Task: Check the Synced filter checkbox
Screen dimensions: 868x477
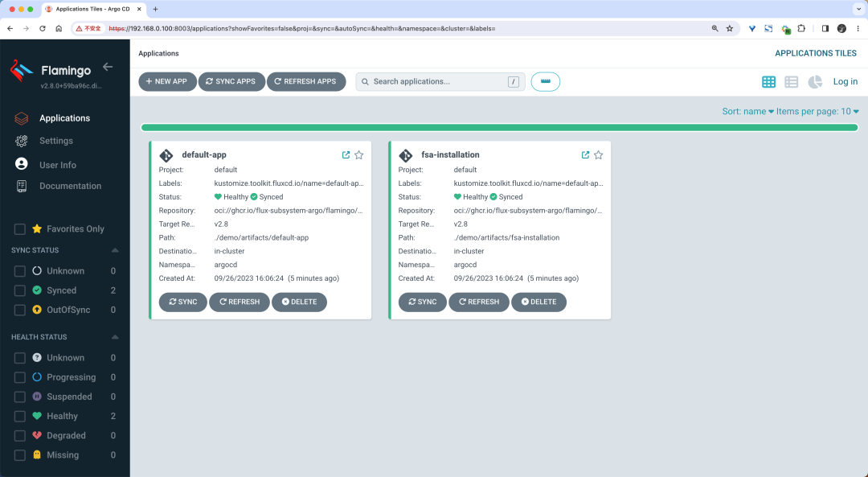Action: pyautogui.click(x=20, y=291)
